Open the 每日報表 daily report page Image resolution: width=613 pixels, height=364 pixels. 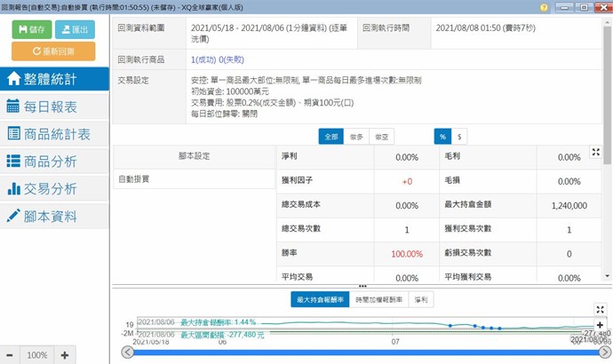pos(54,106)
